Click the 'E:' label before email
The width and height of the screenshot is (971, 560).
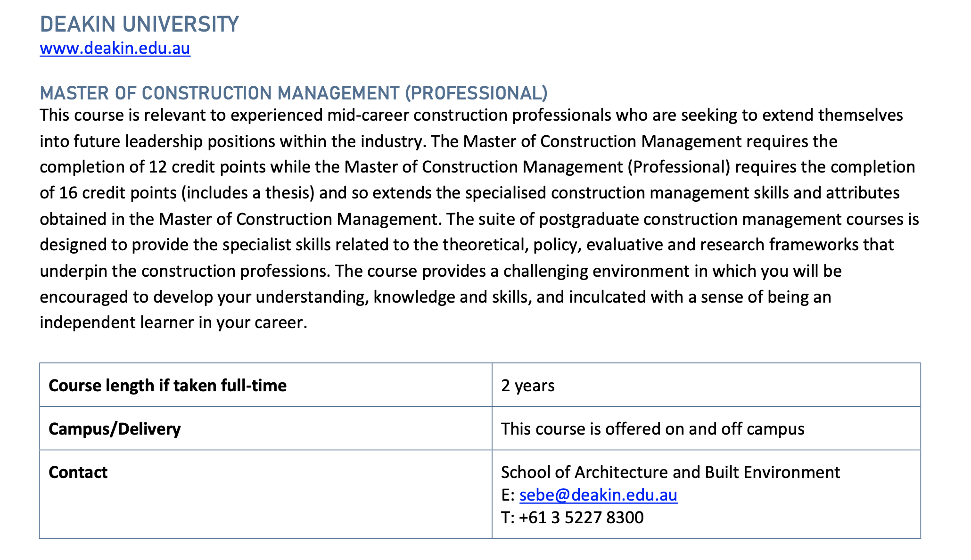pyautogui.click(x=508, y=495)
